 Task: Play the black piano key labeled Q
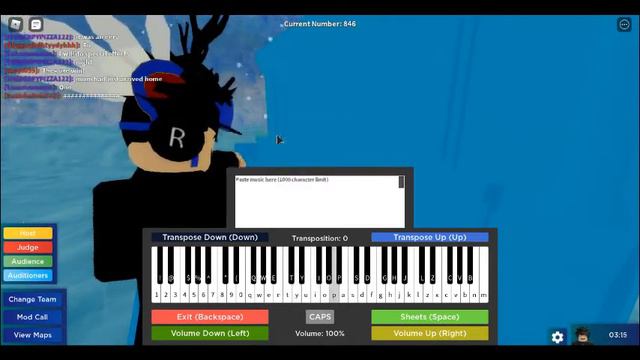pos(253,265)
